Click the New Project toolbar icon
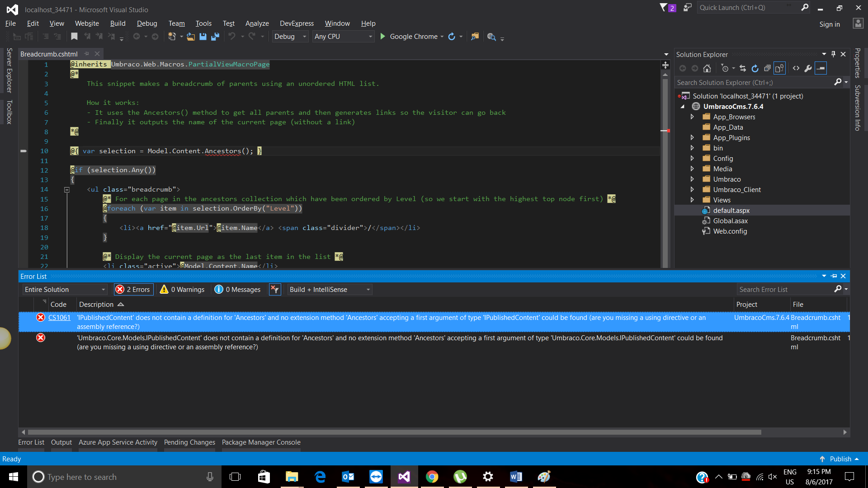Screen dimensions: 868x488 pyautogui.click(x=172, y=37)
